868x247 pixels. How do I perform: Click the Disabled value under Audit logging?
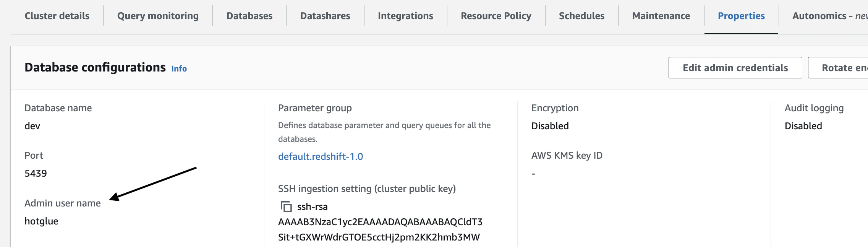click(803, 126)
